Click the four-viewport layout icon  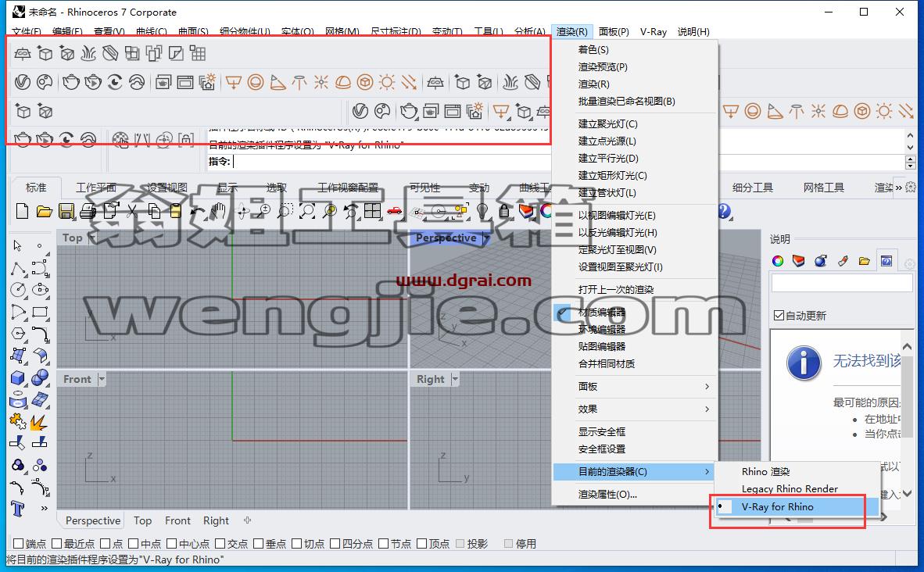(x=372, y=211)
